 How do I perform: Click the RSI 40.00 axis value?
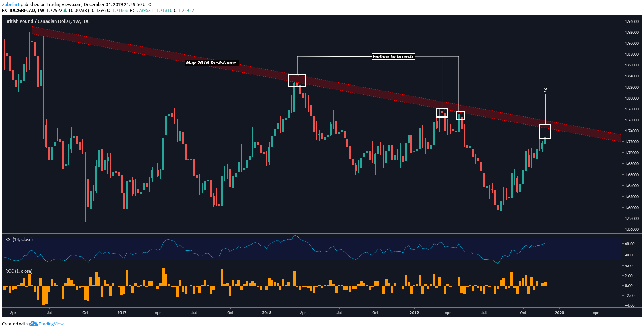(630, 255)
